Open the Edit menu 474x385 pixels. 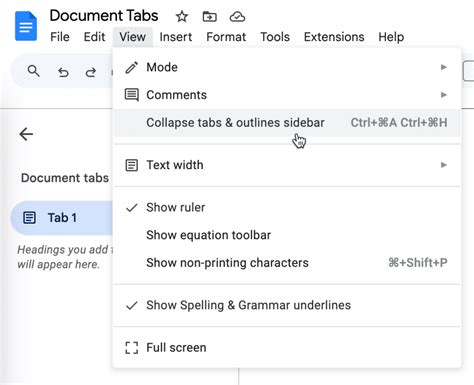click(x=94, y=37)
